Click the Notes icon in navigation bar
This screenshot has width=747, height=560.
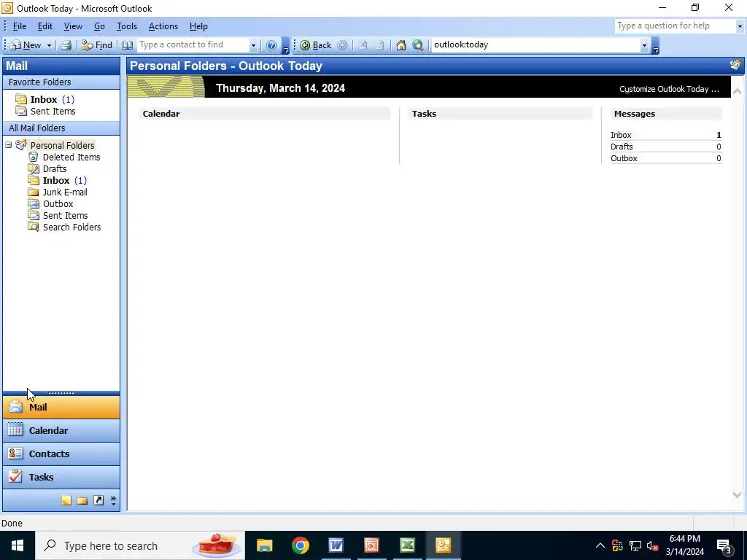pyautogui.click(x=66, y=500)
